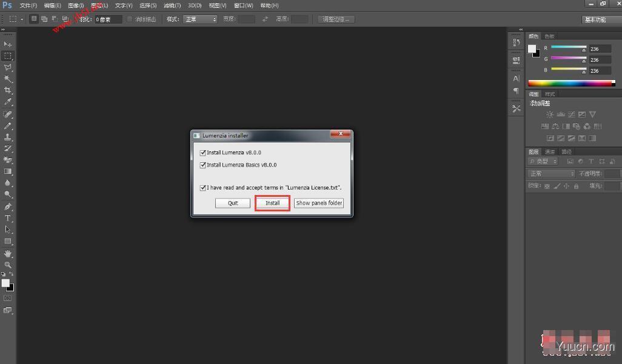Open the 样式 style dropdown
Image resolution: width=622 pixels, height=364 pixels.
pos(200,19)
